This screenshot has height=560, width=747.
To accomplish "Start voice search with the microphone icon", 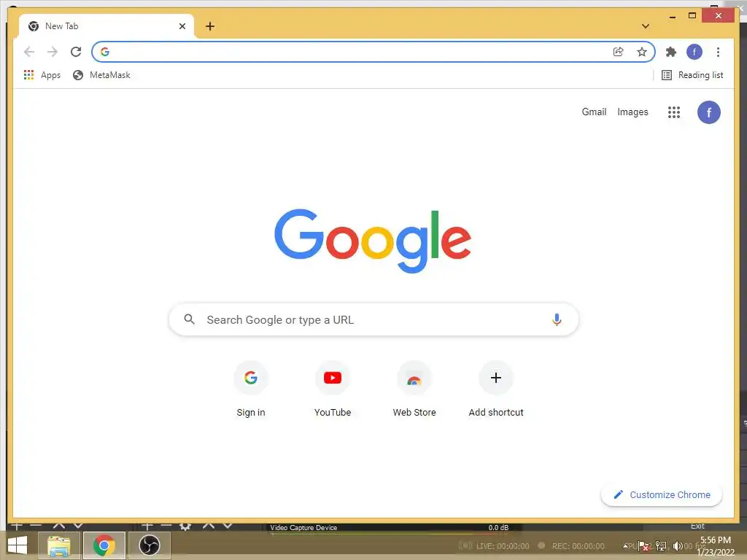I will point(557,319).
